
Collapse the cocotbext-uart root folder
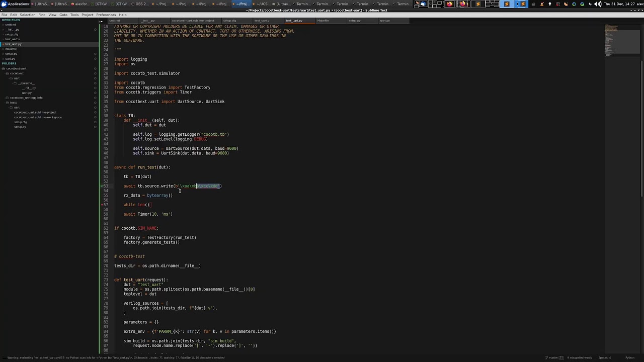pos(4,68)
